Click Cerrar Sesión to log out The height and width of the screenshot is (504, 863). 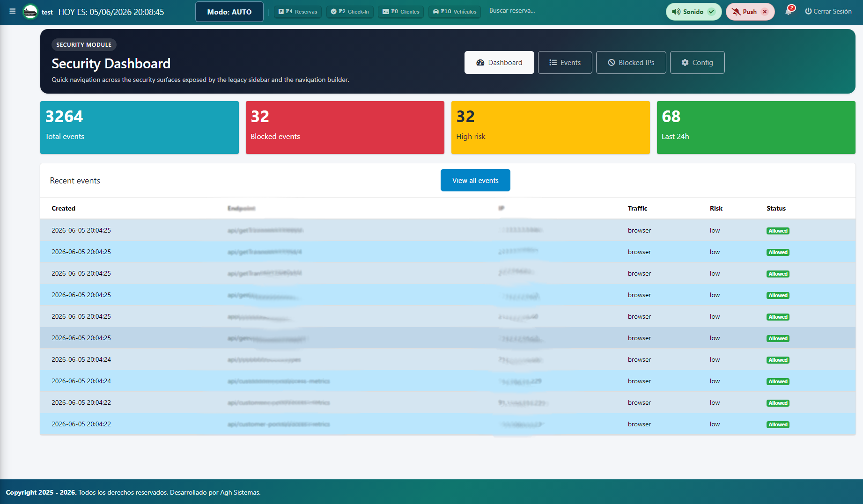[x=828, y=11]
